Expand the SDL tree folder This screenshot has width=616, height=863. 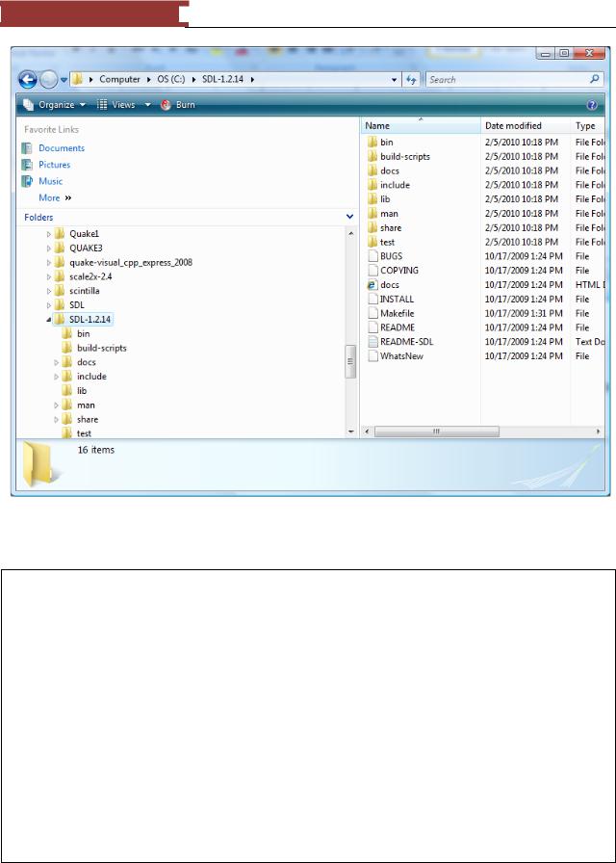[48, 305]
